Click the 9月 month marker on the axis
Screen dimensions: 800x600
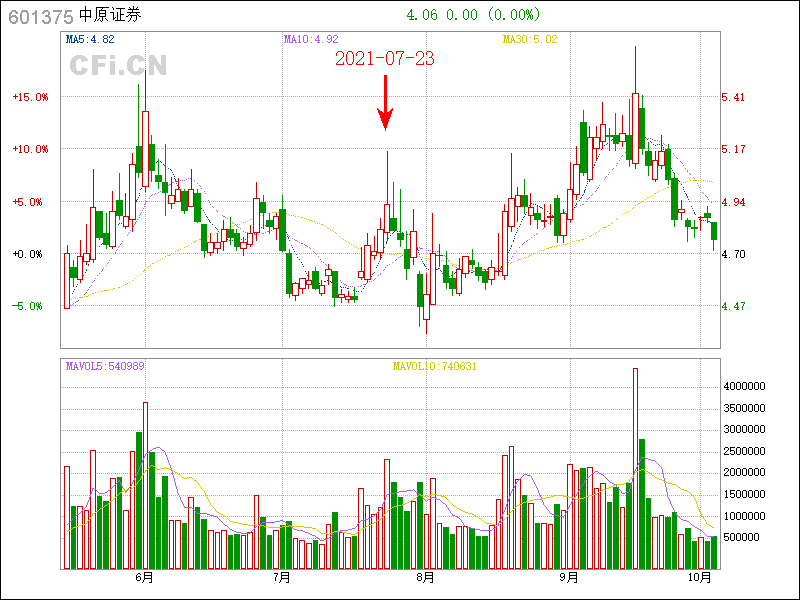[569, 577]
